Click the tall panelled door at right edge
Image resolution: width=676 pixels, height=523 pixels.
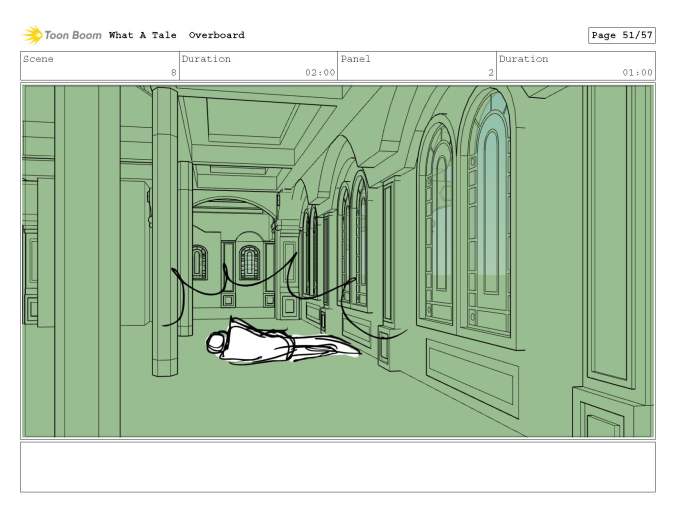[x=608, y=240]
